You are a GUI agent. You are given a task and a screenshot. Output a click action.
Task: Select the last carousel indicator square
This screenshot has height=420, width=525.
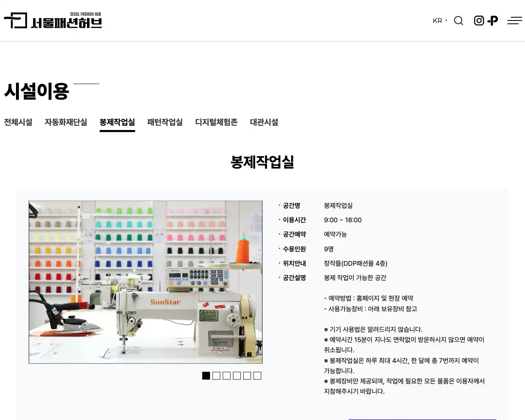[257, 375]
